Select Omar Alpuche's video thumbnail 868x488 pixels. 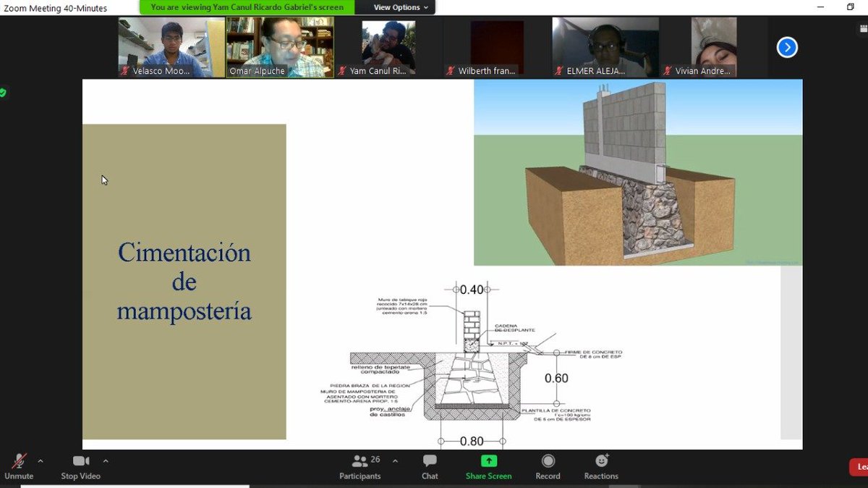pyautogui.click(x=279, y=43)
